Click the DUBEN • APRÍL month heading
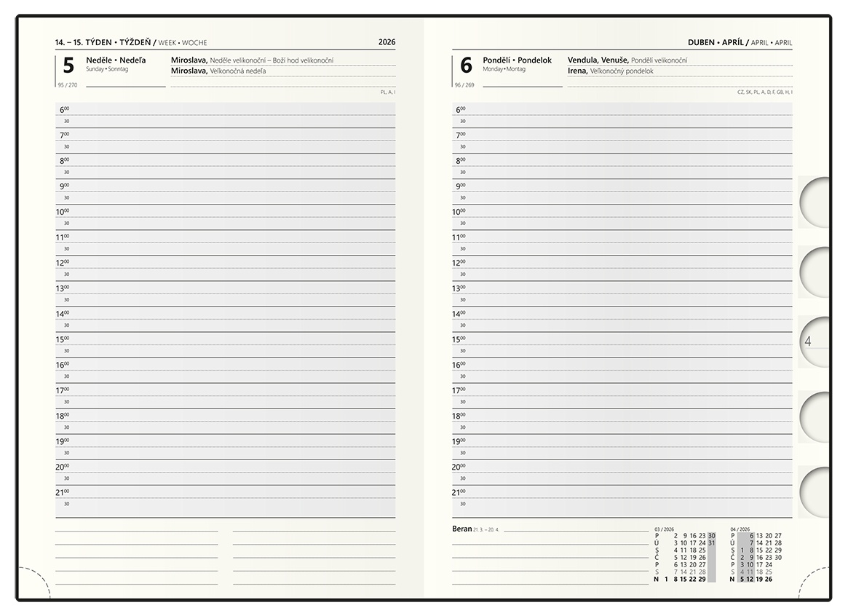This screenshot has height=616, width=848. pyautogui.click(x=716, y=42)
